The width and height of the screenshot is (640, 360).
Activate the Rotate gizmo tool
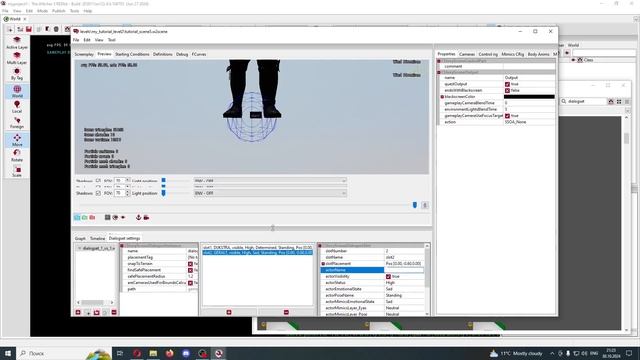17,153
